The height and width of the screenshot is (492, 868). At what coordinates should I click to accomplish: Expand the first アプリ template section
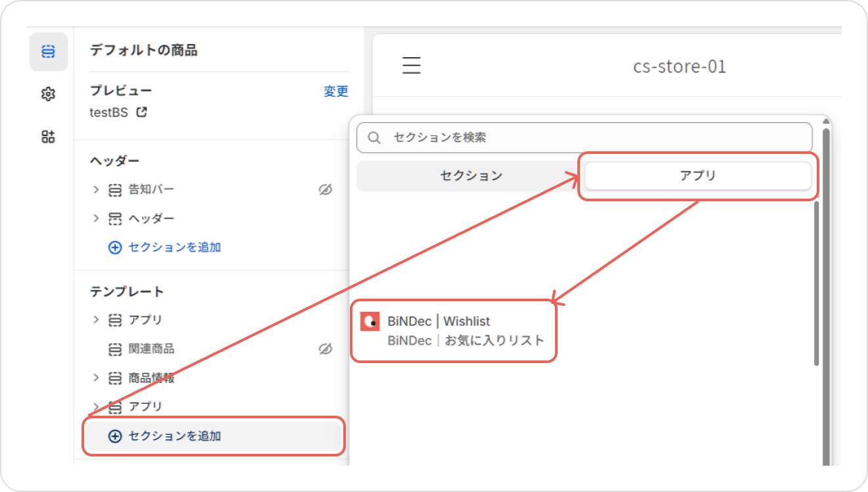point(96,320)
